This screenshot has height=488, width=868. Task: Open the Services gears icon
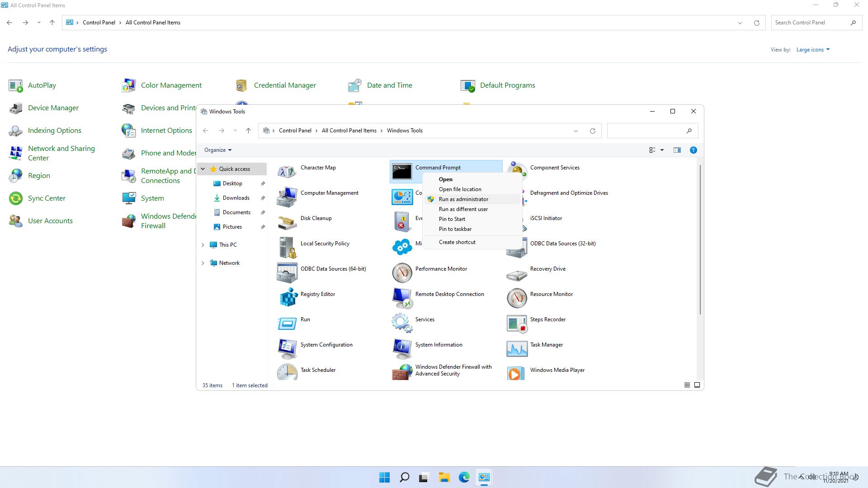point(402,324)
